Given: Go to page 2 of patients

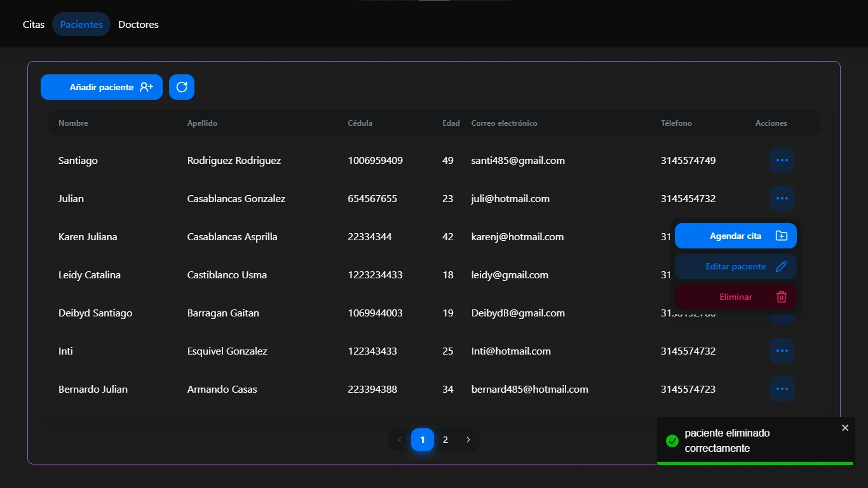Looking at the screenshot, I should (445, 440).
